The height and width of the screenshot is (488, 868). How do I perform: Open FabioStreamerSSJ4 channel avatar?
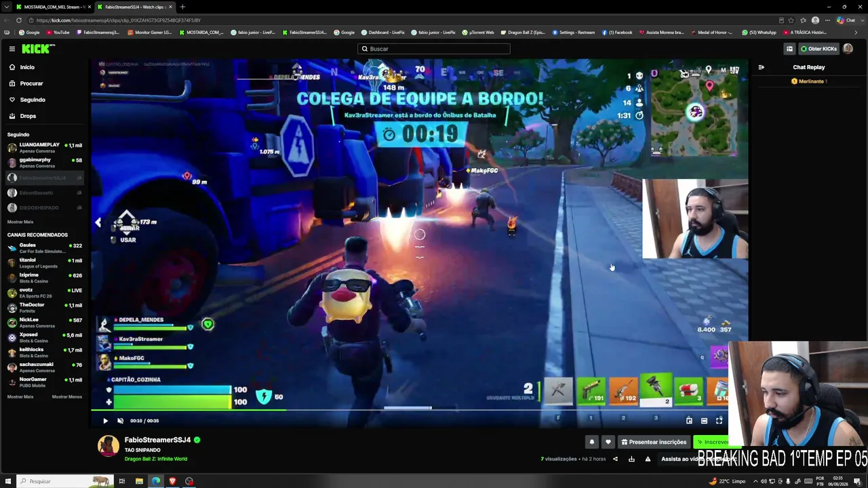coord(108,446)
